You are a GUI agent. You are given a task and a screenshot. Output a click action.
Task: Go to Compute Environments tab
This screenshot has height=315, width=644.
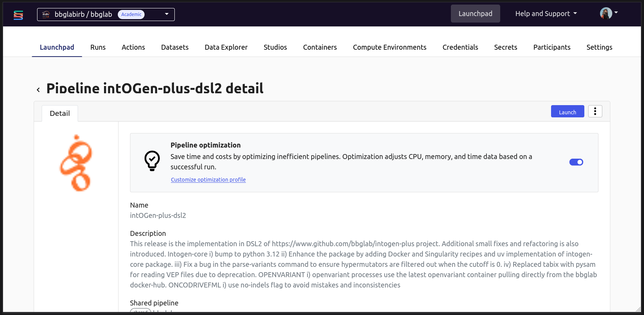(x=390, y=47)
